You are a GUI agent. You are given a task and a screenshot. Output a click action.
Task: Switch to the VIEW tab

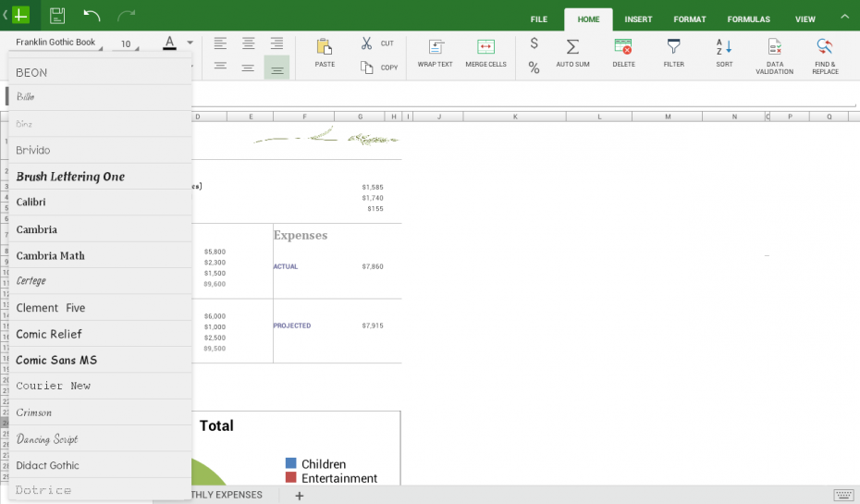coord(805,19)
